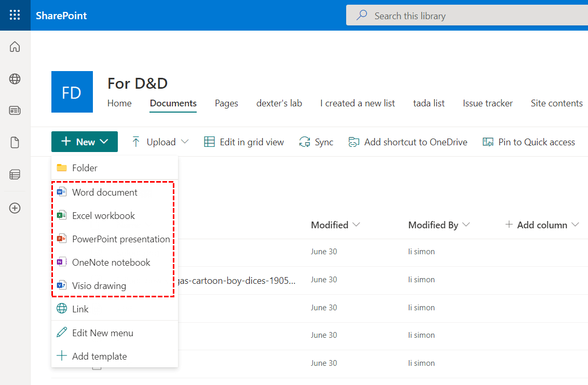588x385 pixels.
Task: Open My lists icon in left sidebar
Action: point(15,175)
